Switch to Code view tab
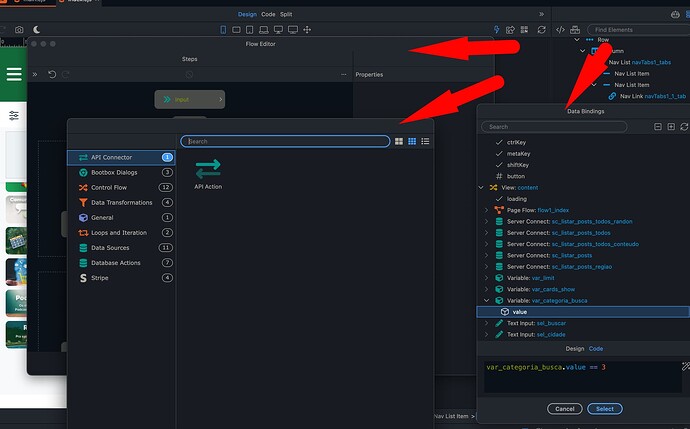This screenshot has width=690, height=429. [x=268, y=14]
